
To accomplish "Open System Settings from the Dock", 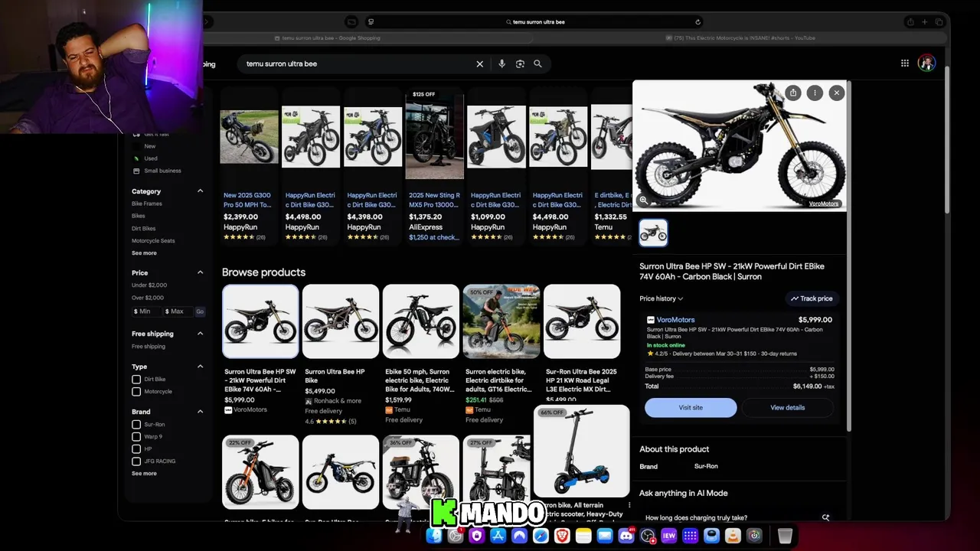I will coord(456,536).
